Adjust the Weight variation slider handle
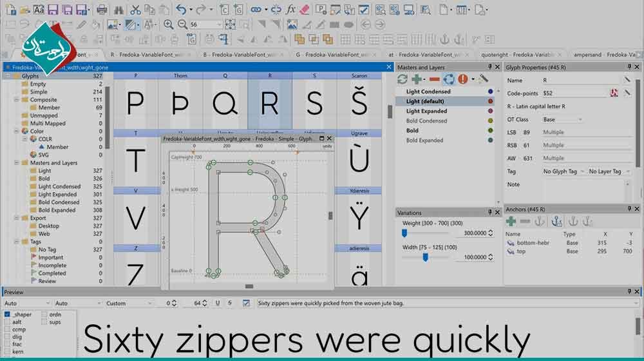Image resolution: width=644 pixels, height=361 pixels. (404, 233)
